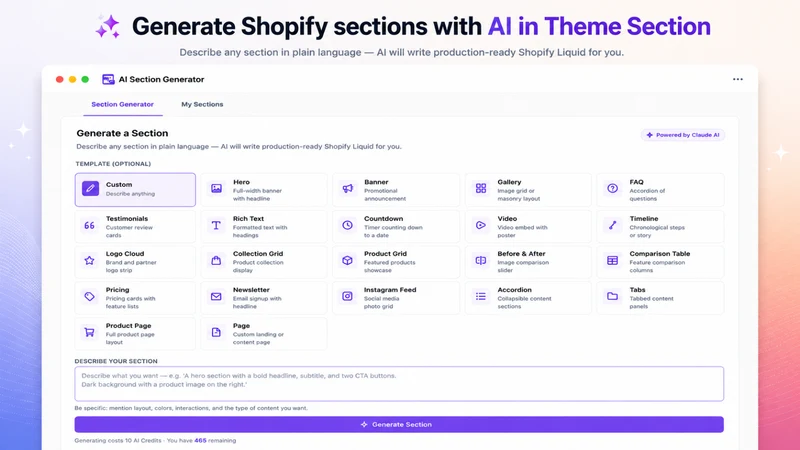This screenshot has height=450, width=800.
Task: Choose the Logo Cloud star icon
Action: [x=89, y=260]
